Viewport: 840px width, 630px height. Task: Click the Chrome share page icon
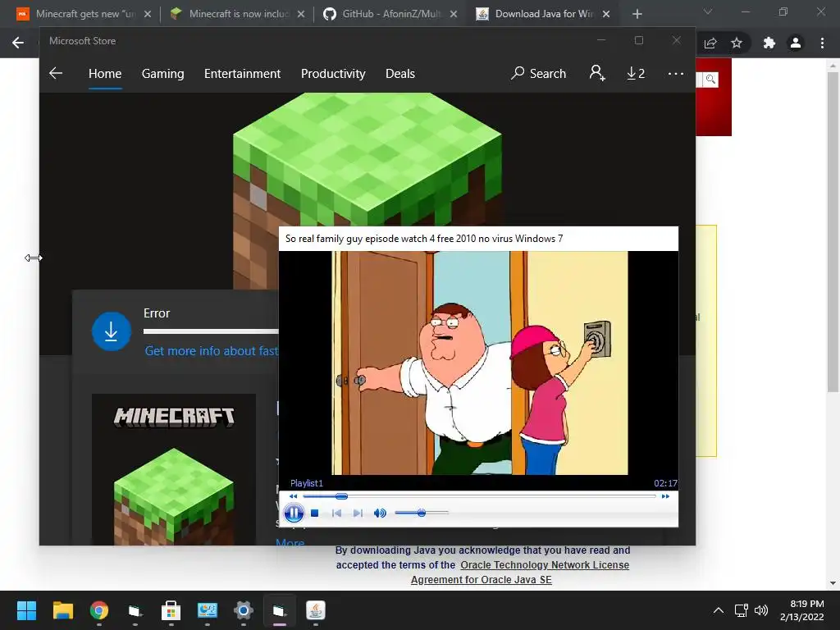710,43
